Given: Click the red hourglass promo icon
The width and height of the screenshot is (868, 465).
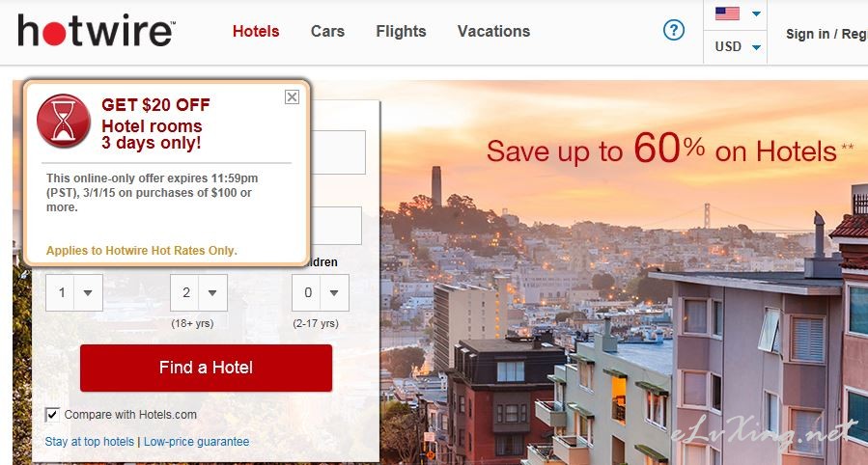Looking at the screenshot, I should tap(64, 122).
